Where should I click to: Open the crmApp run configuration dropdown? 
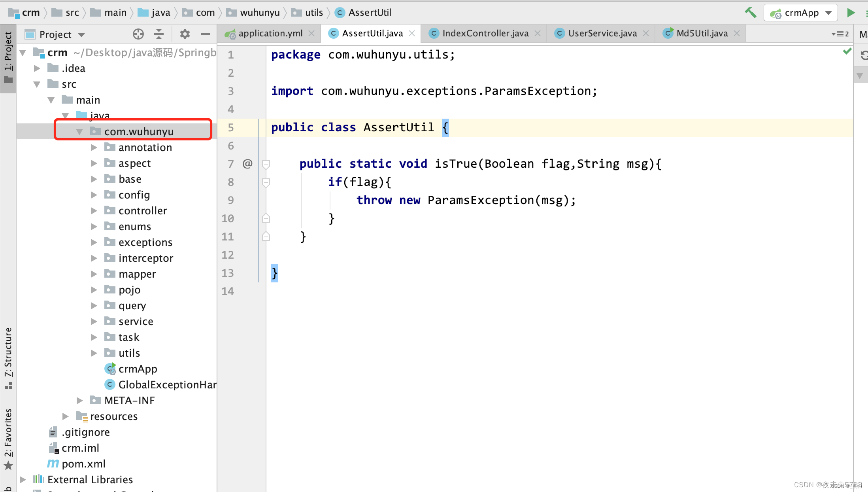coord(802,13)
